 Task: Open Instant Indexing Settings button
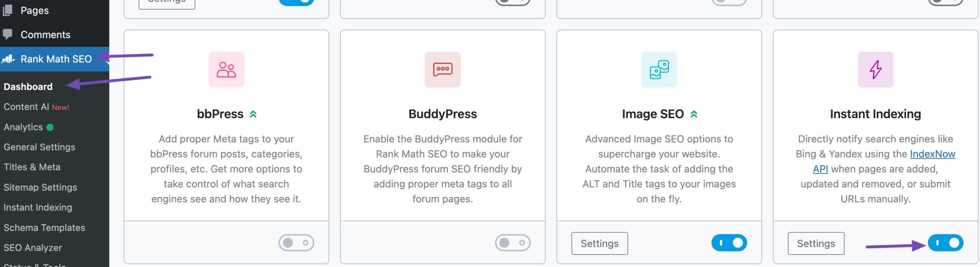click(x=816, y=243)
